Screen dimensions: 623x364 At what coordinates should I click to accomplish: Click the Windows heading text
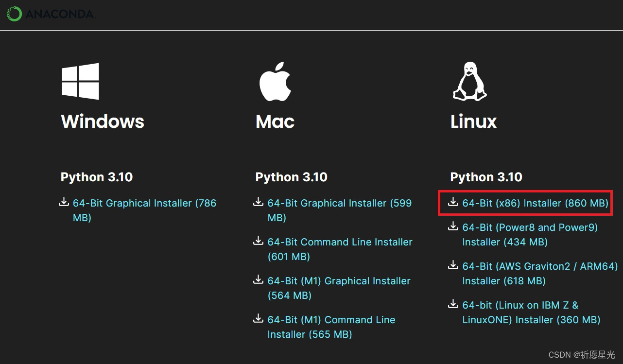click(x=103, y=121)
